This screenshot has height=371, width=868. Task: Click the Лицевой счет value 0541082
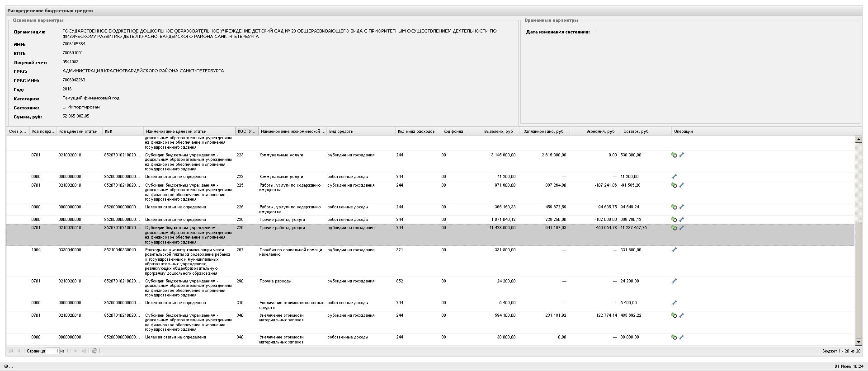point(71,62)
